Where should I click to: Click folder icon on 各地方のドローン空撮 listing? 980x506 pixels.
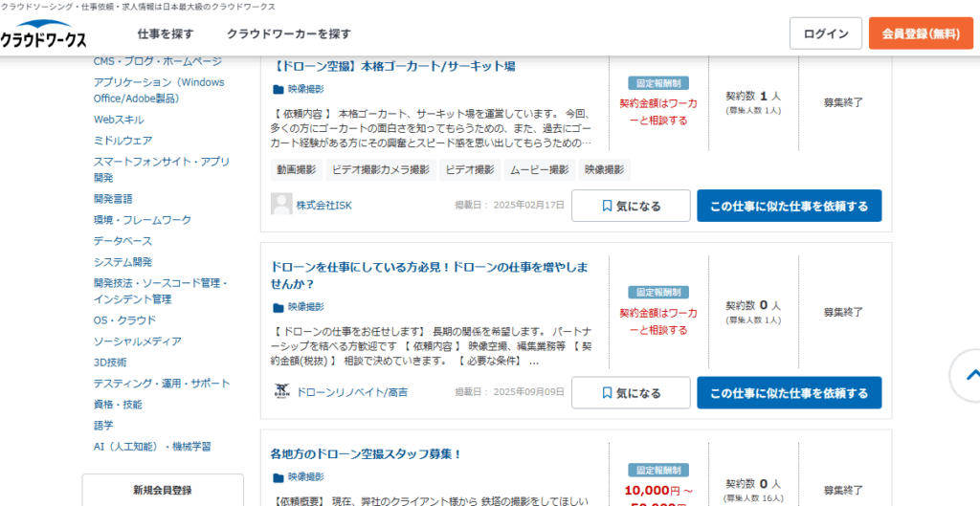tap(278, 477)
